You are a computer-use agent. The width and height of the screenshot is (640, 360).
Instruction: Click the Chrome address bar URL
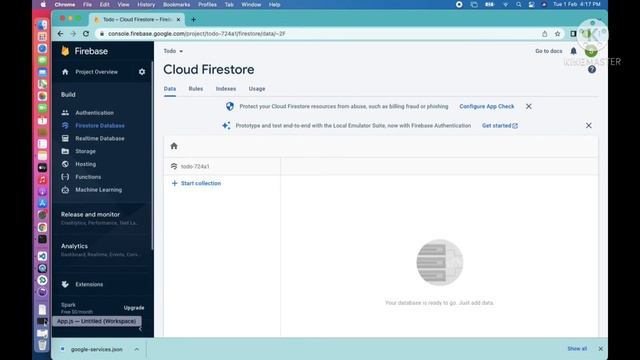pos(197,34)
